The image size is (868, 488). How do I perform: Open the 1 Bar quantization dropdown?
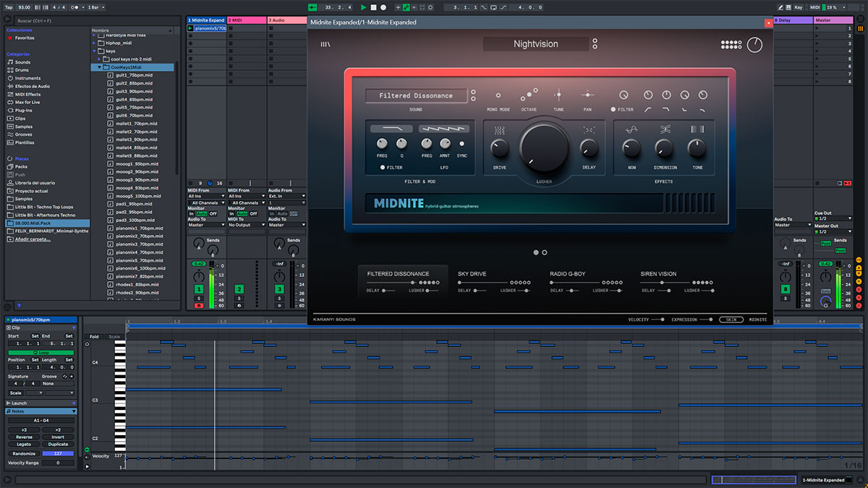click(x=96, y=7)
